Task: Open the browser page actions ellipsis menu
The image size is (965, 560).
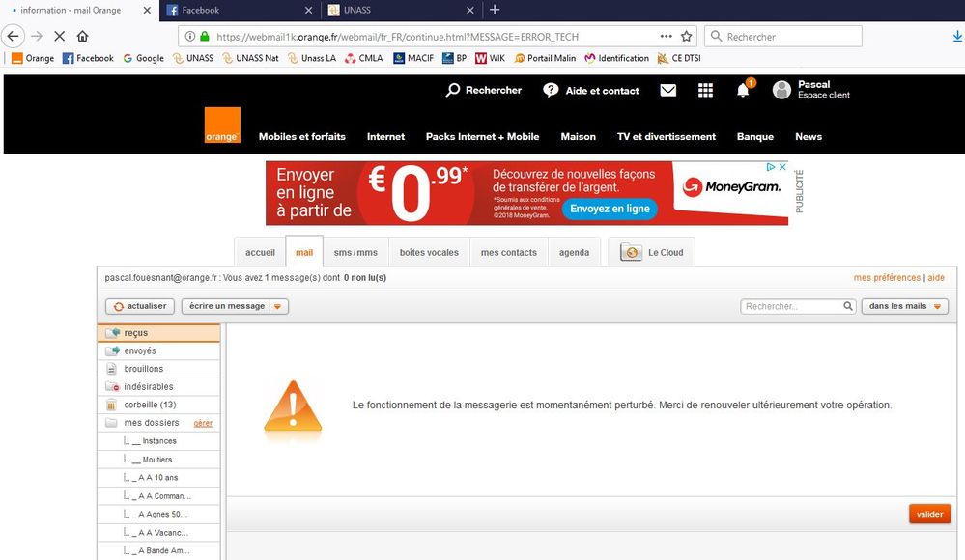Action: pyautogui.click(x=667, y=37)
